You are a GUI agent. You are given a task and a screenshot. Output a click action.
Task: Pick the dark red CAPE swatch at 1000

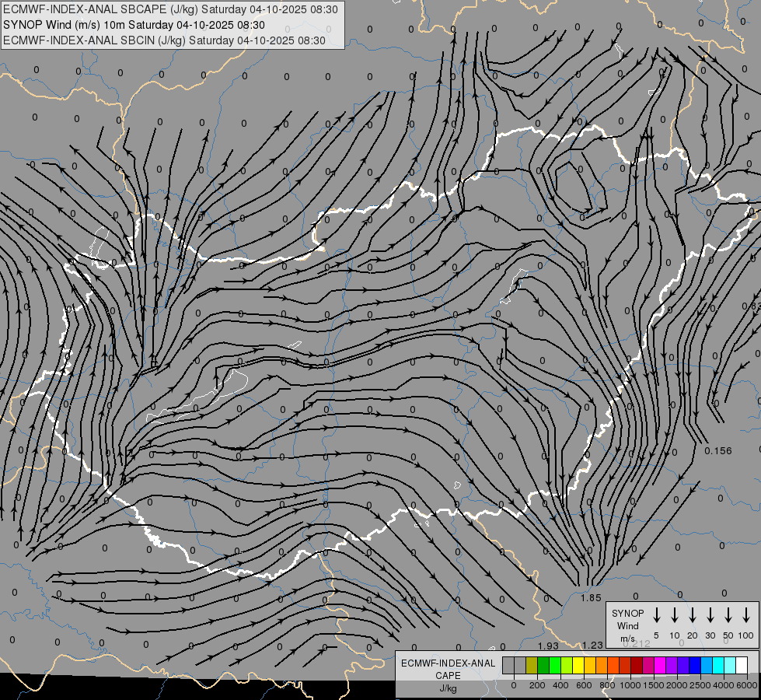pos(637,665)
